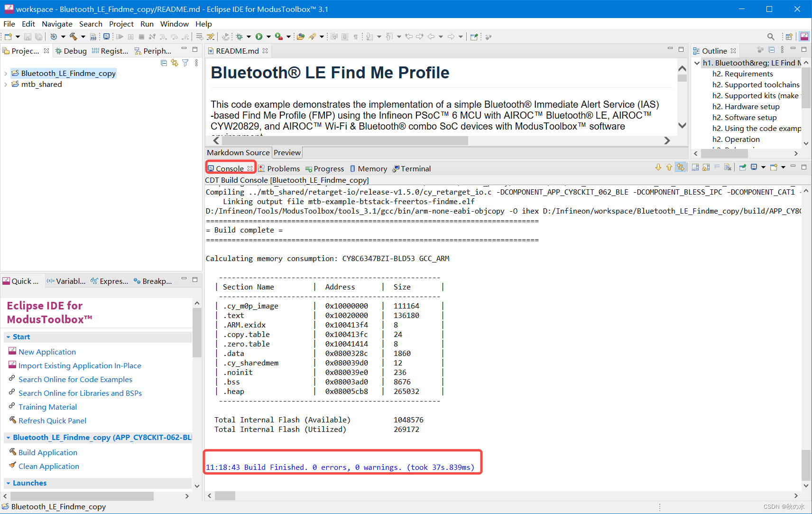The width and height of the screenshot is (812, 514).
Task: Toggle the toolbar Terminal monitor icon
Action: [x=106, y=37]
